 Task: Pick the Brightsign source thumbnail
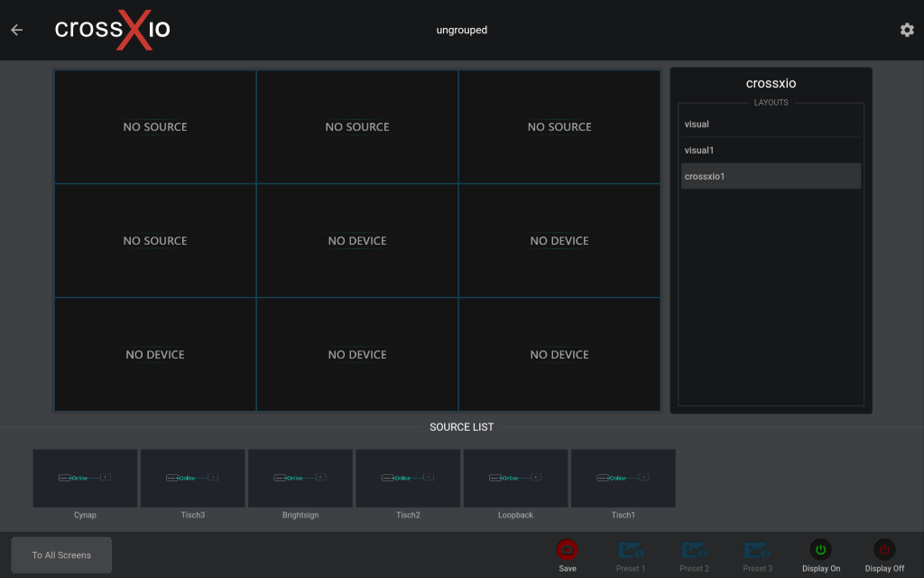tap(300, 479)
